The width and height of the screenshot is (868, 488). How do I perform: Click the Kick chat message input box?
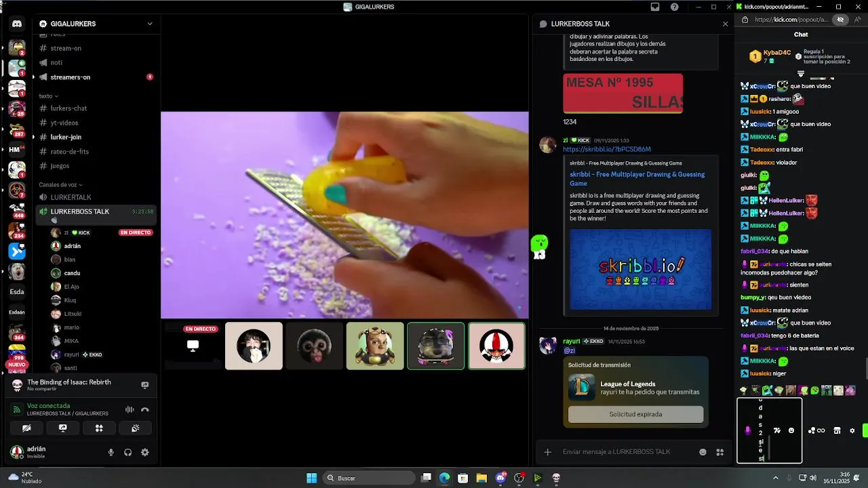(770, 430)
